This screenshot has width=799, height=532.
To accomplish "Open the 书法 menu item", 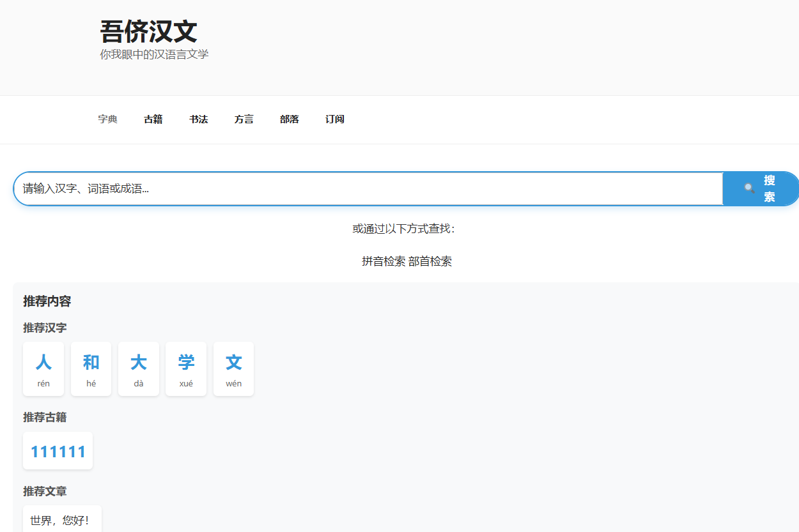I will [x=199, y=119].
